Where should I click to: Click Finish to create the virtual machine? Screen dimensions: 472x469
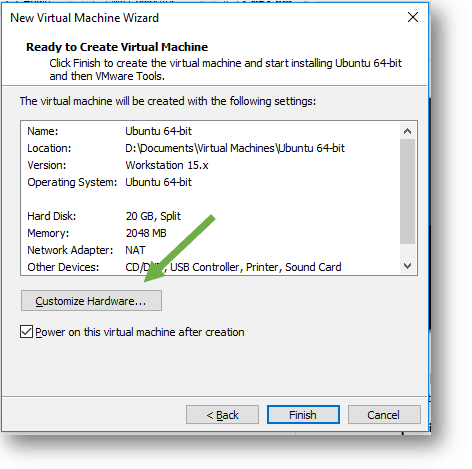tap(303, 415)
